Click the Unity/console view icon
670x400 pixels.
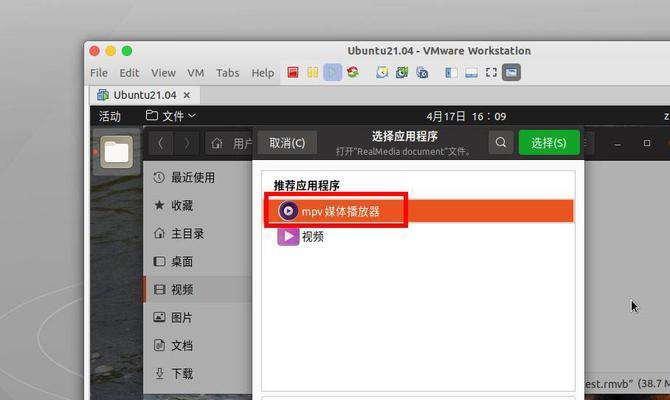511,72
